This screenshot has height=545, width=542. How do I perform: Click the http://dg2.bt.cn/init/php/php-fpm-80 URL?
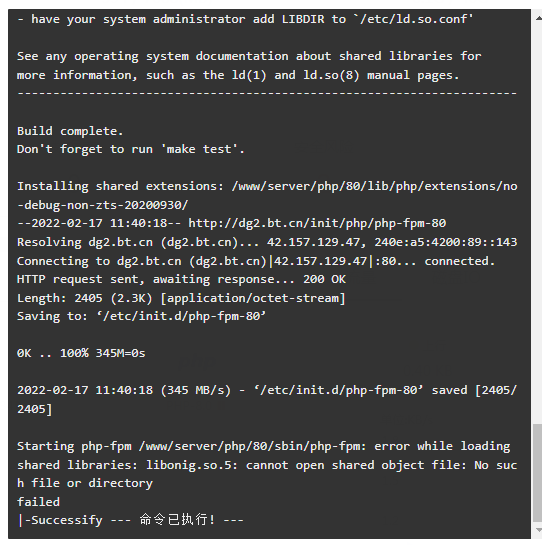(317, 223)
